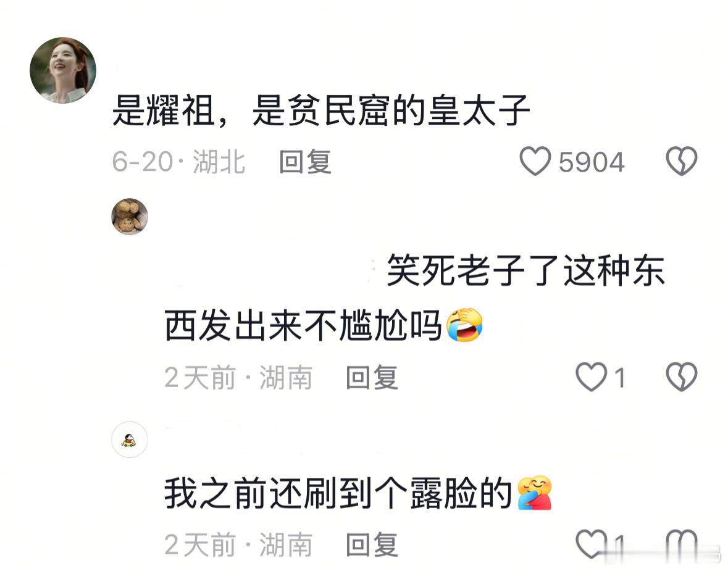Dislike the top comment from 湖北
Image resolution: width=728 pixels, height=571 pixels.
tap(681, 161)
